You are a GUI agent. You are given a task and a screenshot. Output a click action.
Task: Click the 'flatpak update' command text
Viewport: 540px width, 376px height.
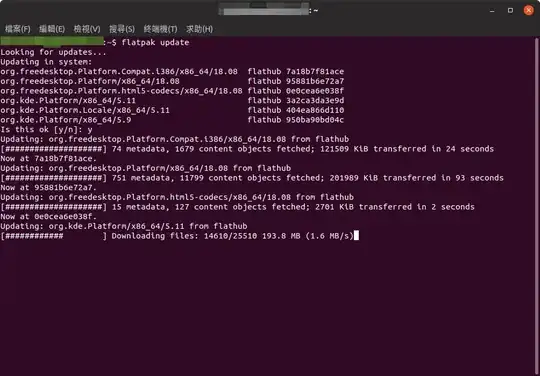click(x=155, y=42)
